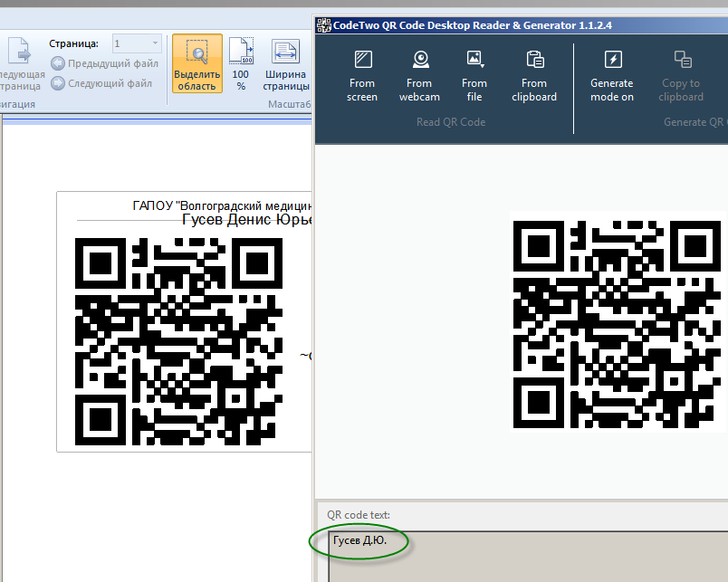Set zoom to 100 %
Viewport: 728px width, 582px height.
[x=241, y=64]
